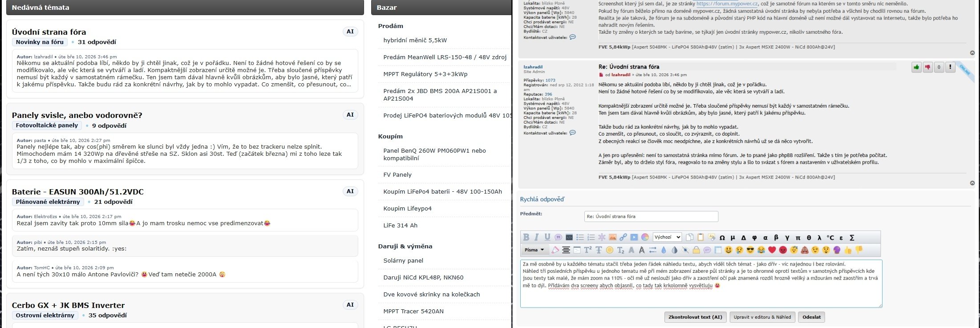
Task: Open lzahradil's profile from the post sidebar
Action: pos(533,67)
